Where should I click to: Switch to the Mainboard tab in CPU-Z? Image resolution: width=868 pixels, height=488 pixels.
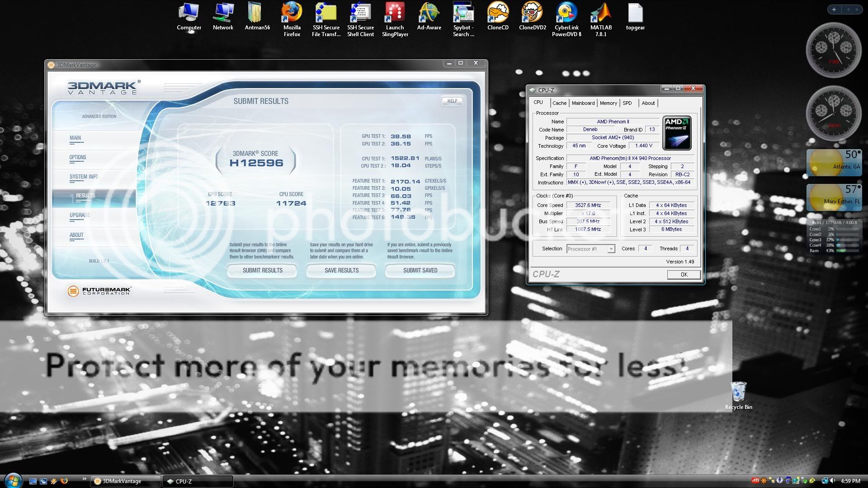click(583, 103)
